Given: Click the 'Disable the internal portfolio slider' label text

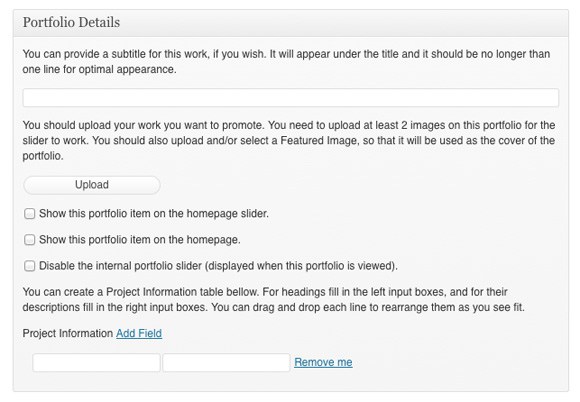Looking at the screenshot, I should click(x=218, y=266).
